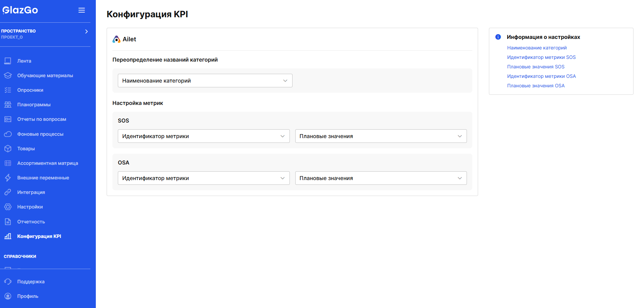The width and height of the screenshot is (644, 308).
Task: Navigate to Планограммы
Action: [x=34, y=105]
